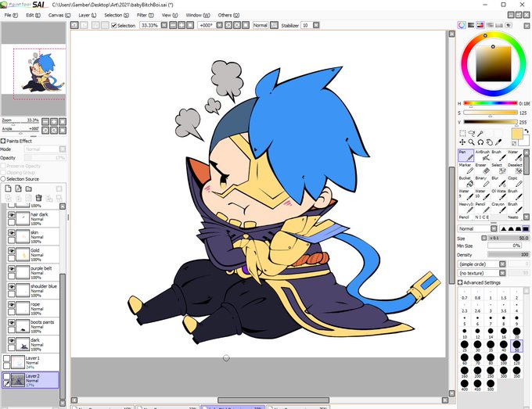Hide the purple belt layer

[11, 269]
